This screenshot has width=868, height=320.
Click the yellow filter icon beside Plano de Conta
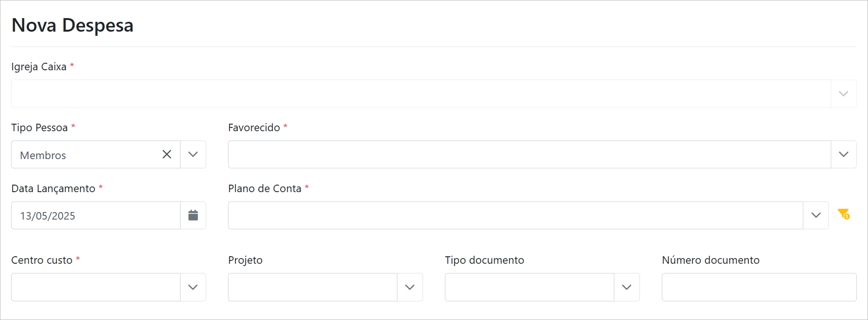point(843,214)
